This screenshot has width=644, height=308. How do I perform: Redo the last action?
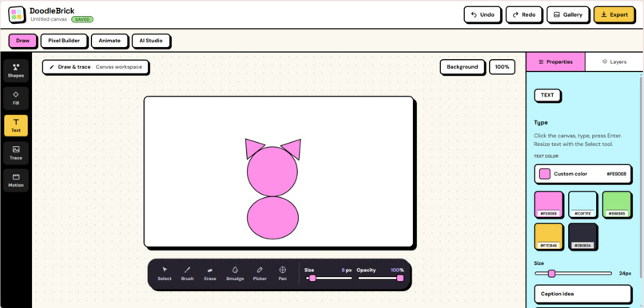(x=523, y=15)
